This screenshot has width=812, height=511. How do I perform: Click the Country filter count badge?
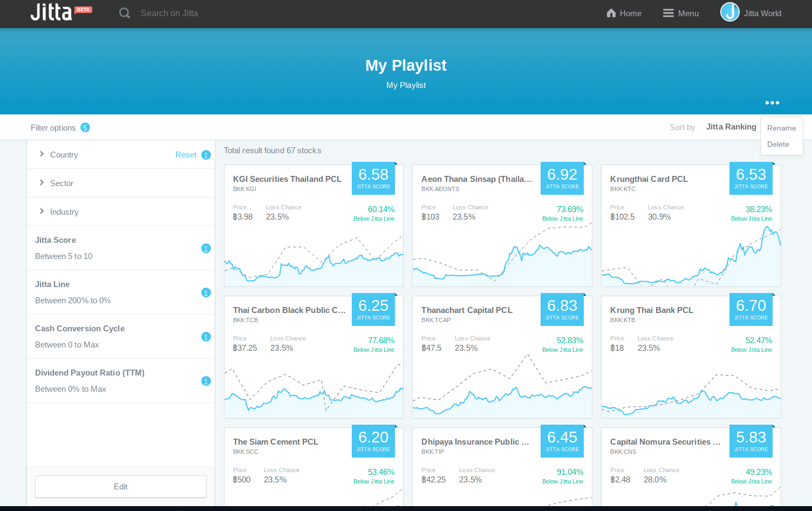pos(206,155)
